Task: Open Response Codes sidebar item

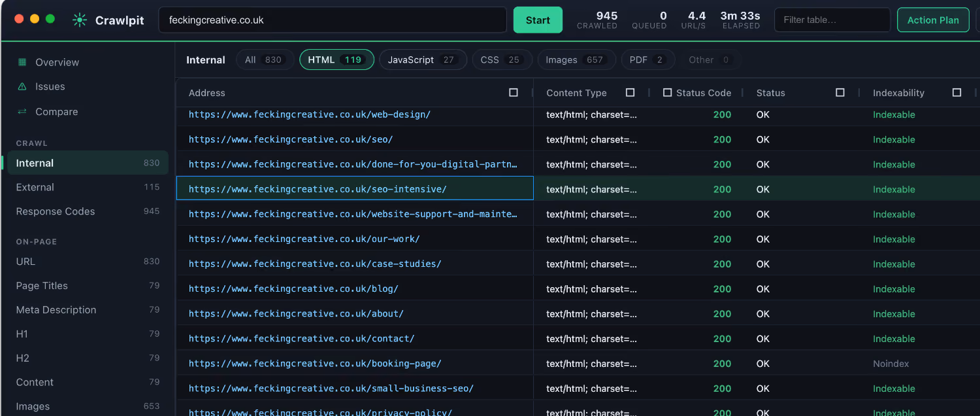Action: click(88, 211)
